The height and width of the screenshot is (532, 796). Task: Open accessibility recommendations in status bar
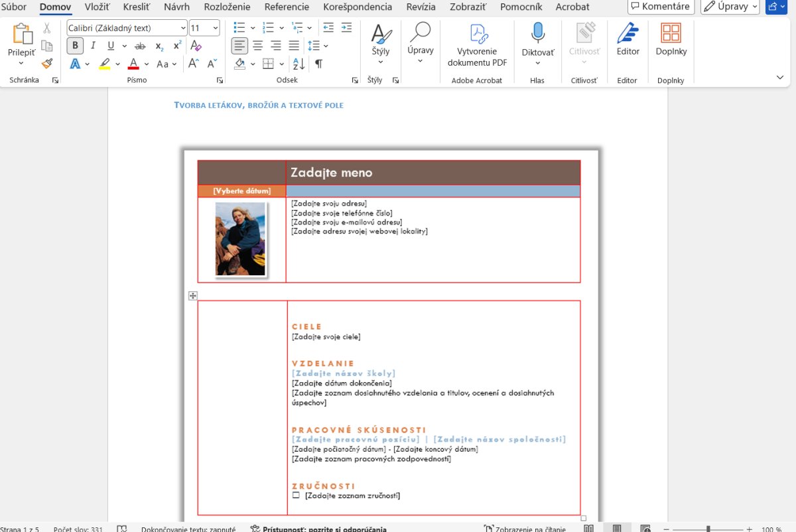318,529
